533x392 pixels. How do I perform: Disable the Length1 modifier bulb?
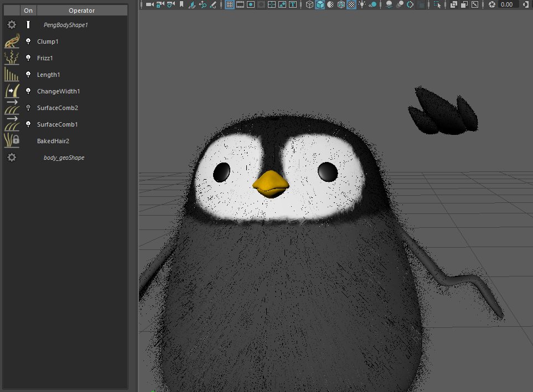pyautogui.click(x=28, y=75)
